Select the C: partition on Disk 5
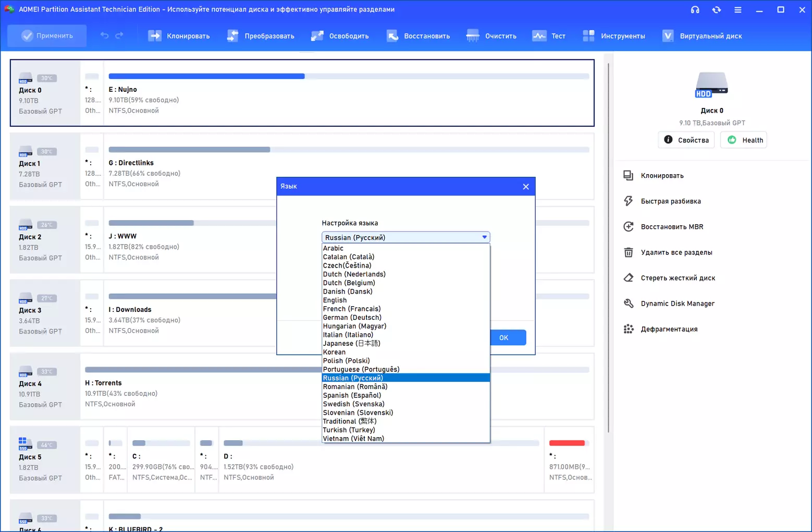812x532 pixels. click(161, 460)
